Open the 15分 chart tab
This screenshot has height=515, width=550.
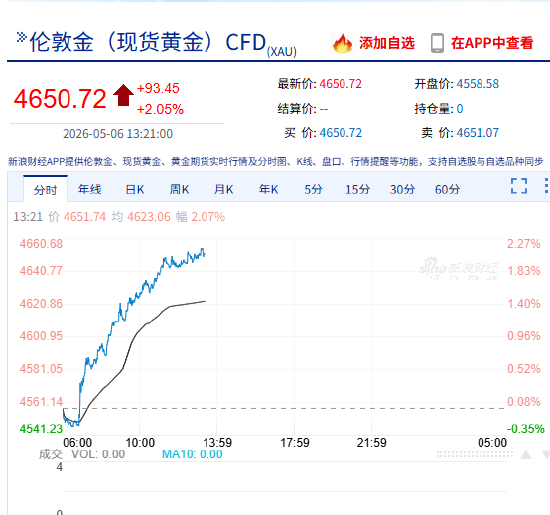click(357, 189)
